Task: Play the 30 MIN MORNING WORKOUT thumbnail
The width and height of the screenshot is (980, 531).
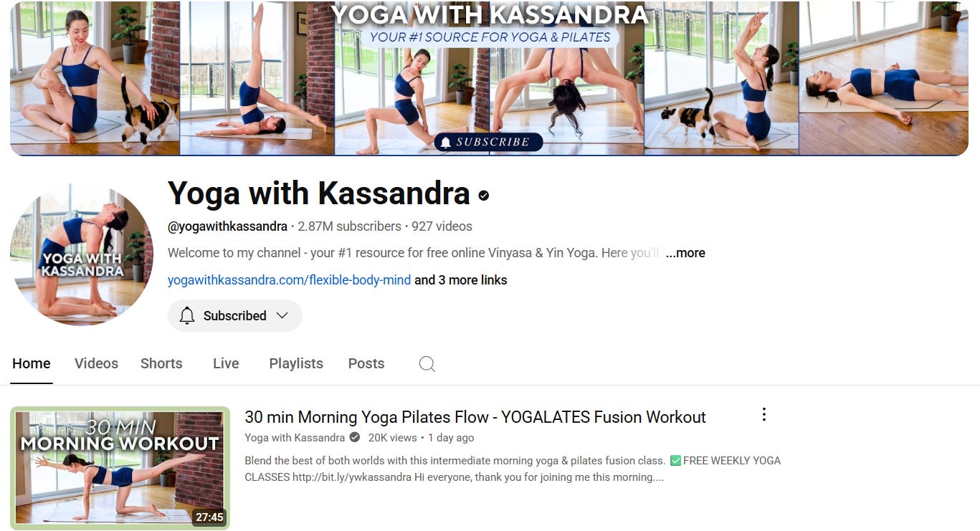Action: (x=120, y=469)
